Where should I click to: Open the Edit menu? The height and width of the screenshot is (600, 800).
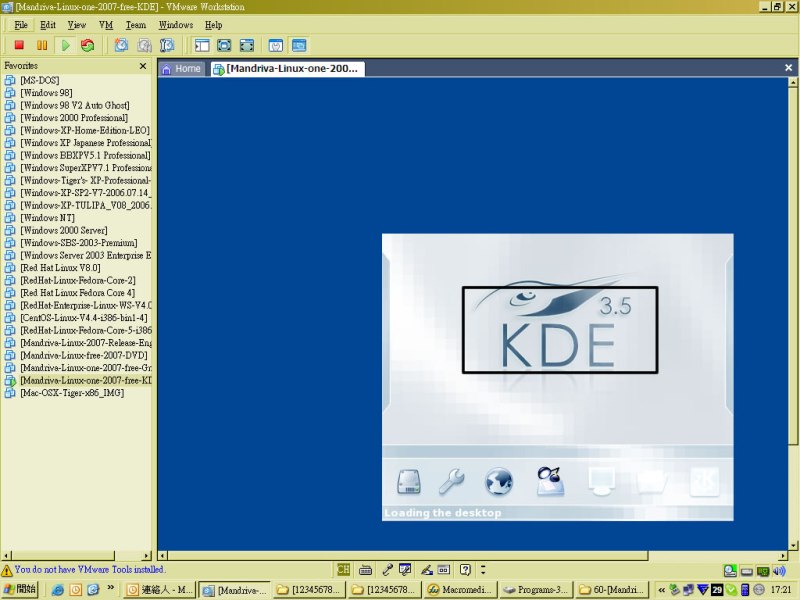point(48,25)
